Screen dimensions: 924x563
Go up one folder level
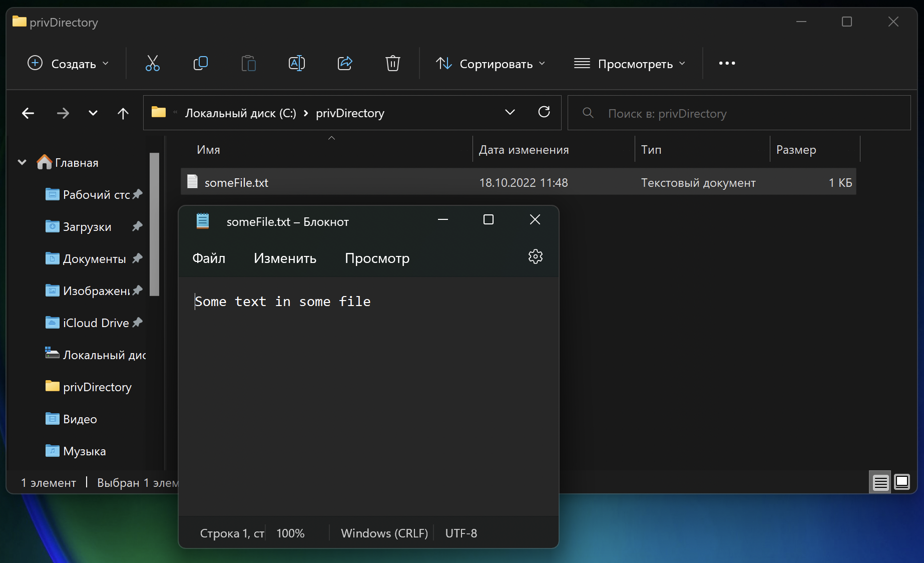[x=123, y=114]
